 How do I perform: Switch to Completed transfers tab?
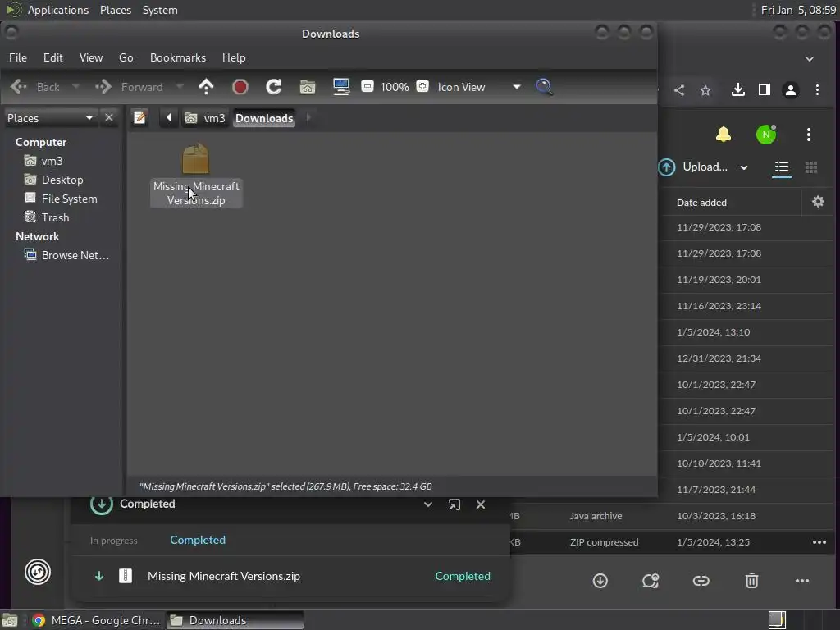coord(198,540)
